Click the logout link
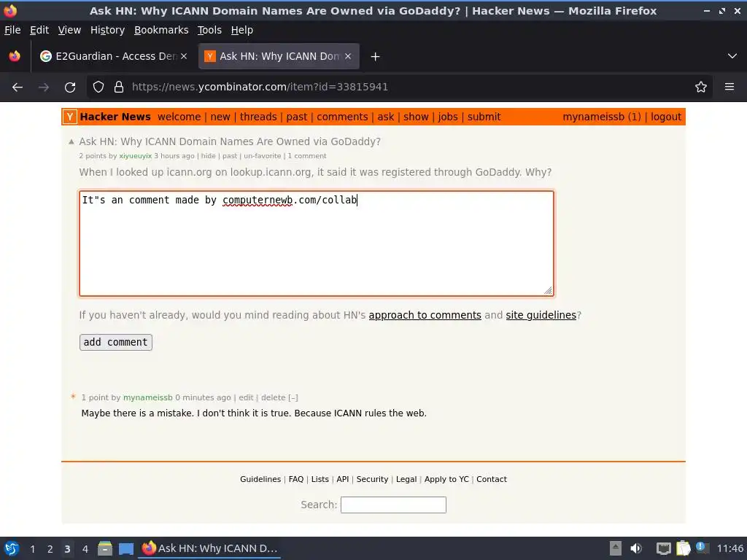Viewport: 747px width, 560px height. [666, 117]
